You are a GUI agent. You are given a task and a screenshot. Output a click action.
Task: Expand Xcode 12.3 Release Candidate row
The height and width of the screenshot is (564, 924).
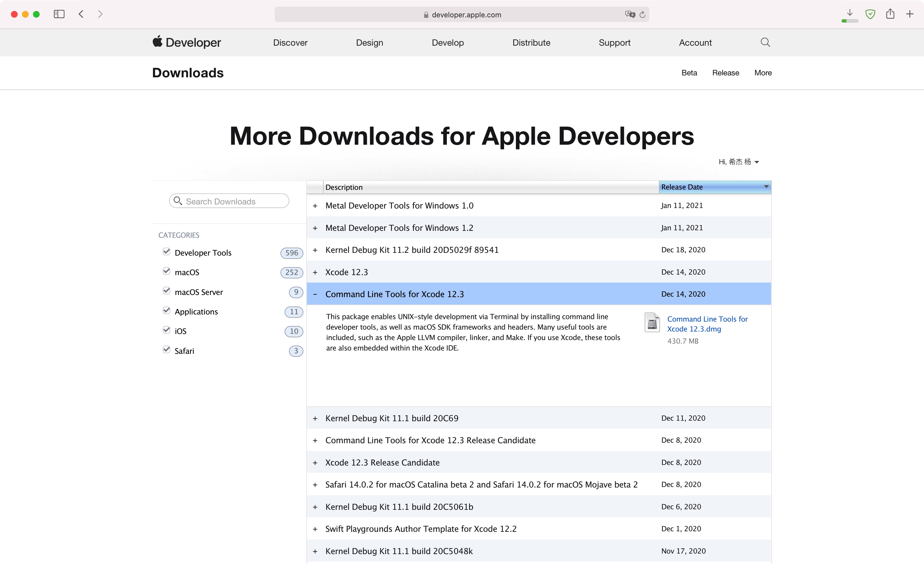(315, 463)
